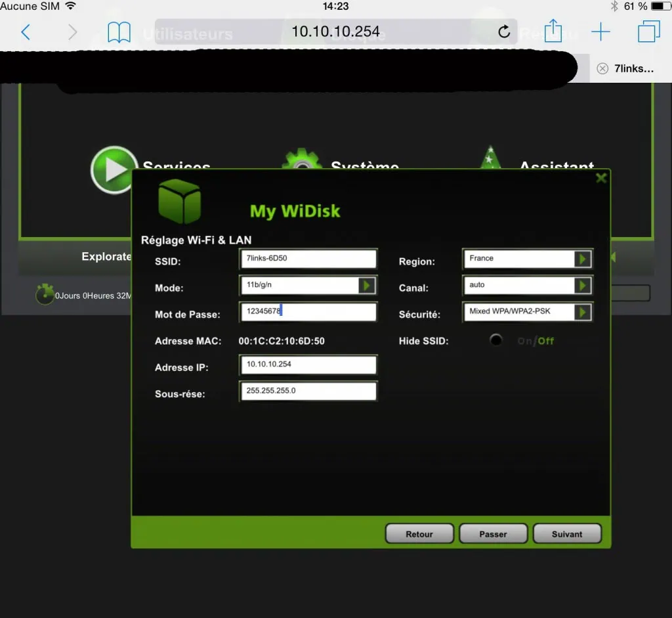Expand the Mode 11b/g/n dropdown

click(366, 285)
